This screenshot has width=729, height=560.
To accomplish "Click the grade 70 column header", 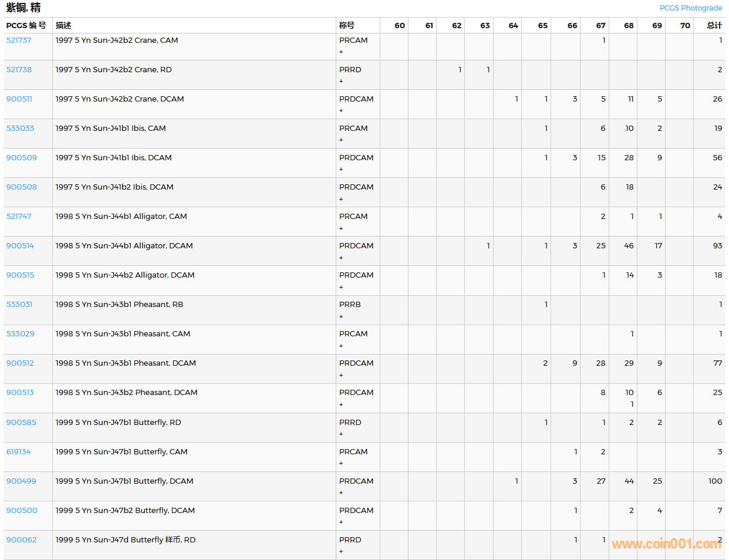I will 685,25.
